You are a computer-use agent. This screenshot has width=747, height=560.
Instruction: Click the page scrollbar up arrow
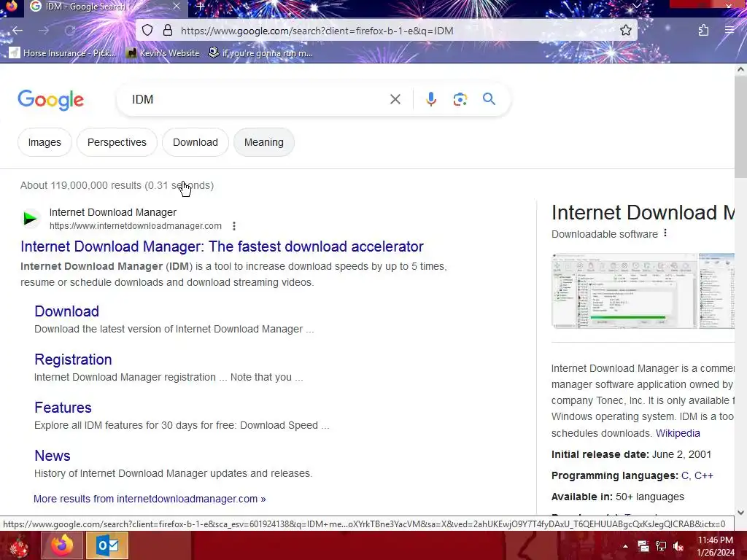[740, 69]
